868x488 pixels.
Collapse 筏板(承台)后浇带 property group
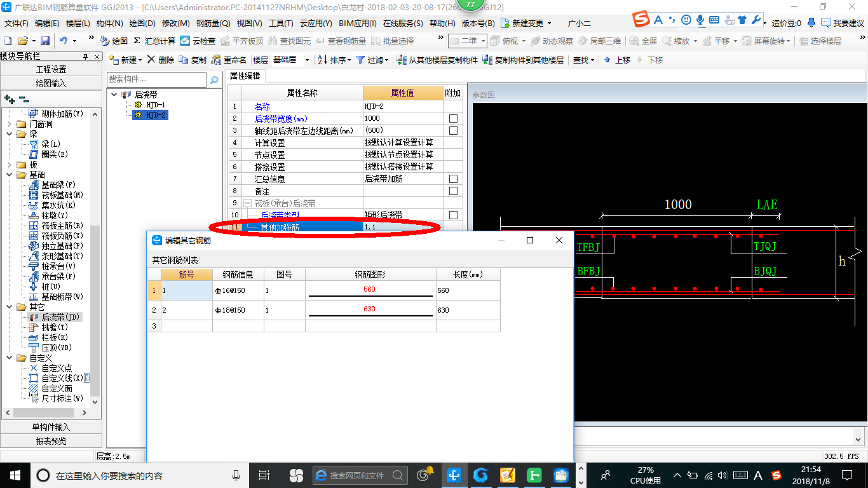click(x=248, y=203)
